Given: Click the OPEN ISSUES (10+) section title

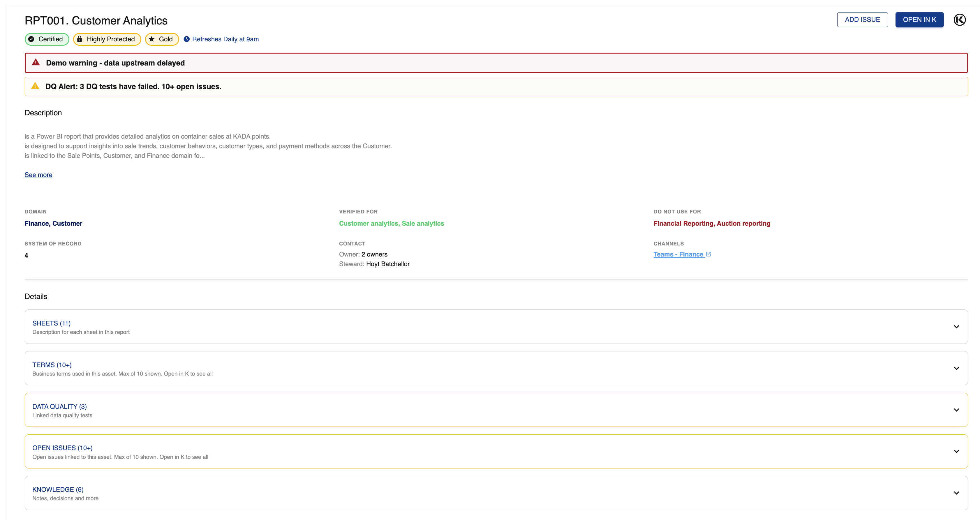Looking at the screenshot, I should pos(62,448).
